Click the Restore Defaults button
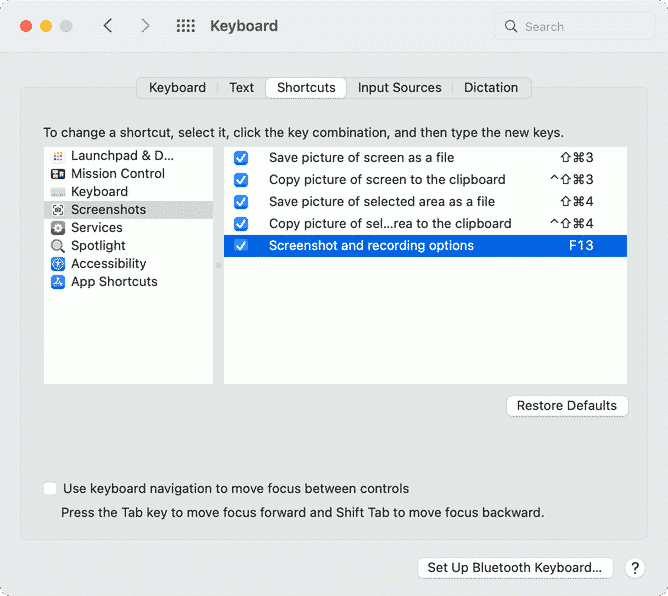This screenshot has height=596, width=668. tap(567, 406)
